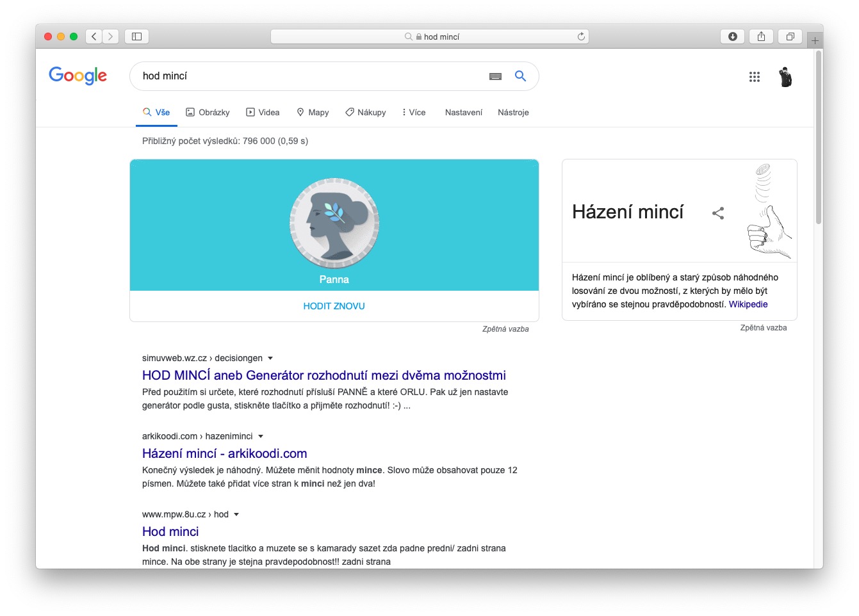Viewport: 859px width, 616px height.
Task: Click the page vertical scrollbar
Action: (819, 138)
